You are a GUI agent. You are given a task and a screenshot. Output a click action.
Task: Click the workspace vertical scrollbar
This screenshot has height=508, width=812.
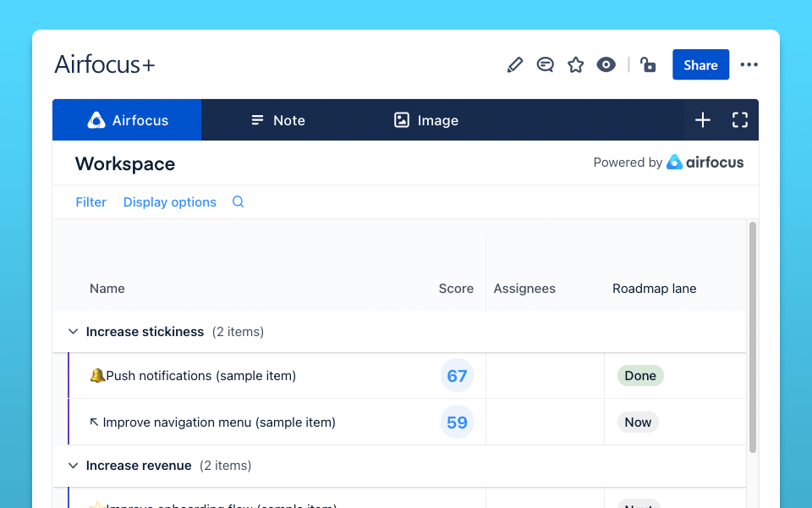(x=753, y=337)
